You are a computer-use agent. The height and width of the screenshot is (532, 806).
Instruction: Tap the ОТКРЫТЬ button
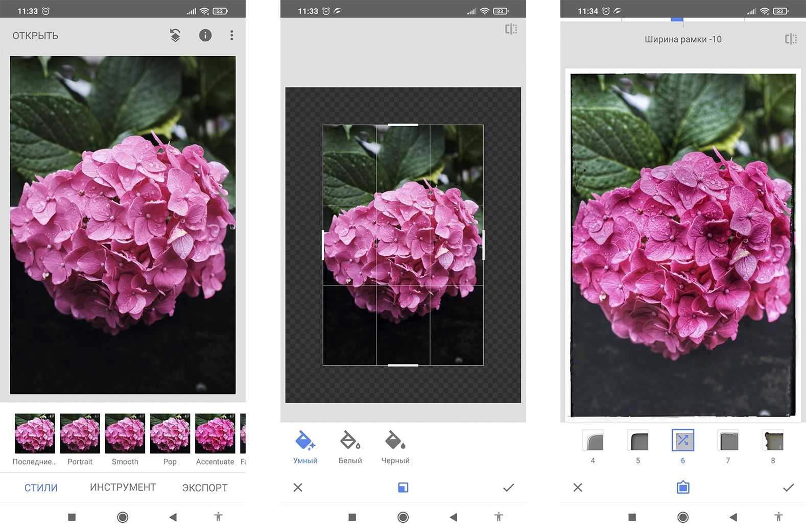pos(35,36)
